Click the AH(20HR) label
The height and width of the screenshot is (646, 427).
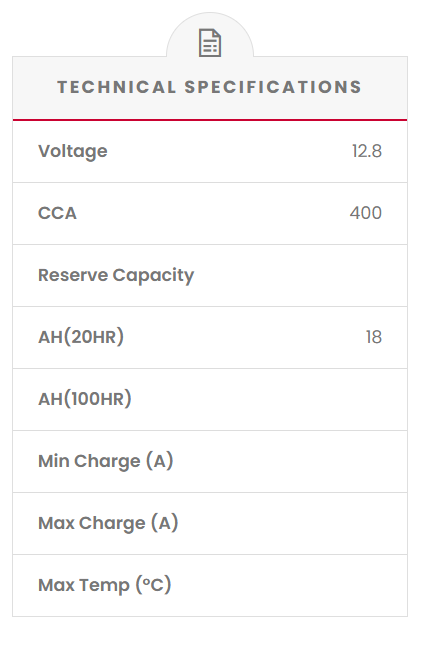81,337
